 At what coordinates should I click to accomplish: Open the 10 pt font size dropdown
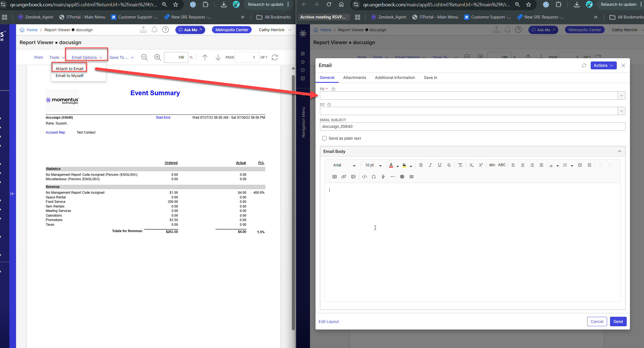(x=373, y=165)
